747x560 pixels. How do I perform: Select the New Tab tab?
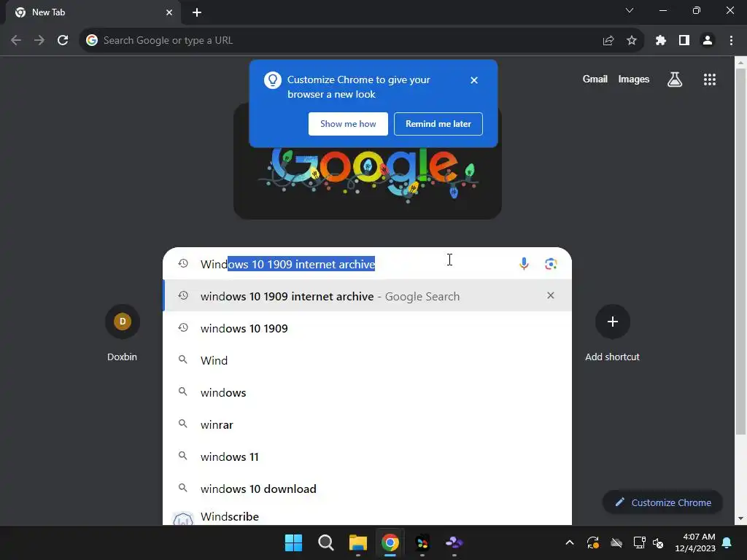pyautogui.click(x=93, y=12)
